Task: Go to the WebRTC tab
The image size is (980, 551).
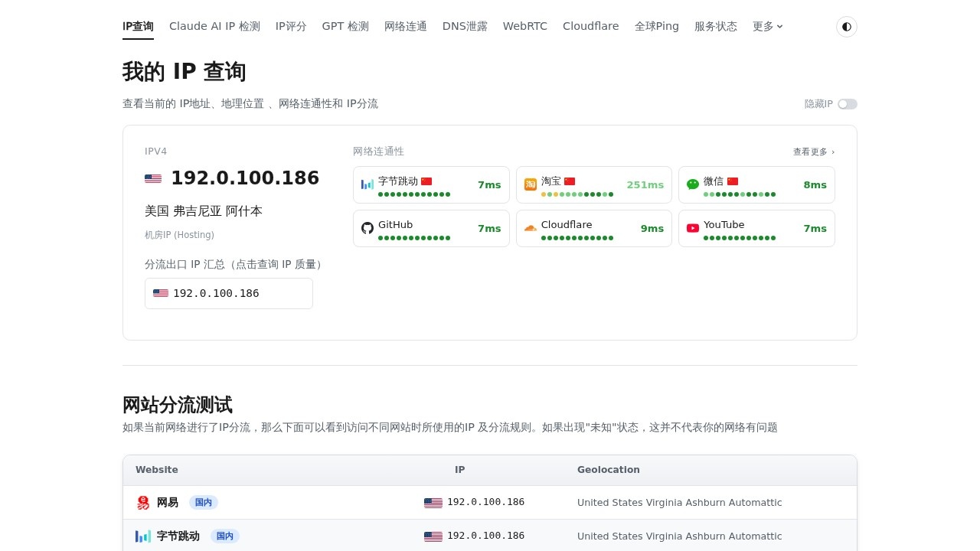Action: click(525, 26)
